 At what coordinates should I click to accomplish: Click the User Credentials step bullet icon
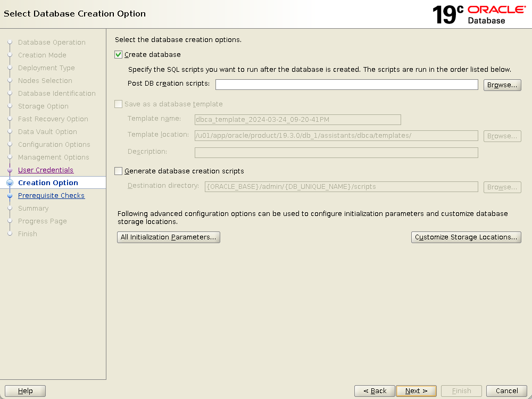point(10,170)
